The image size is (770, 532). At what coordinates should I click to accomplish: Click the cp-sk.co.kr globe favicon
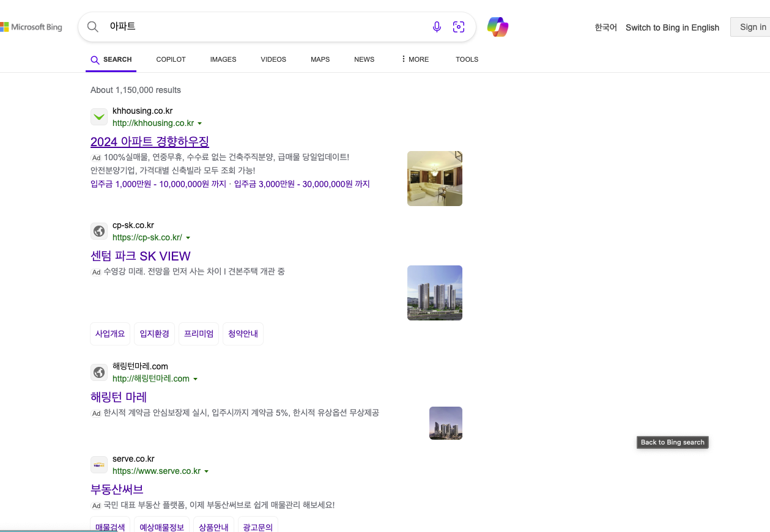98,231
